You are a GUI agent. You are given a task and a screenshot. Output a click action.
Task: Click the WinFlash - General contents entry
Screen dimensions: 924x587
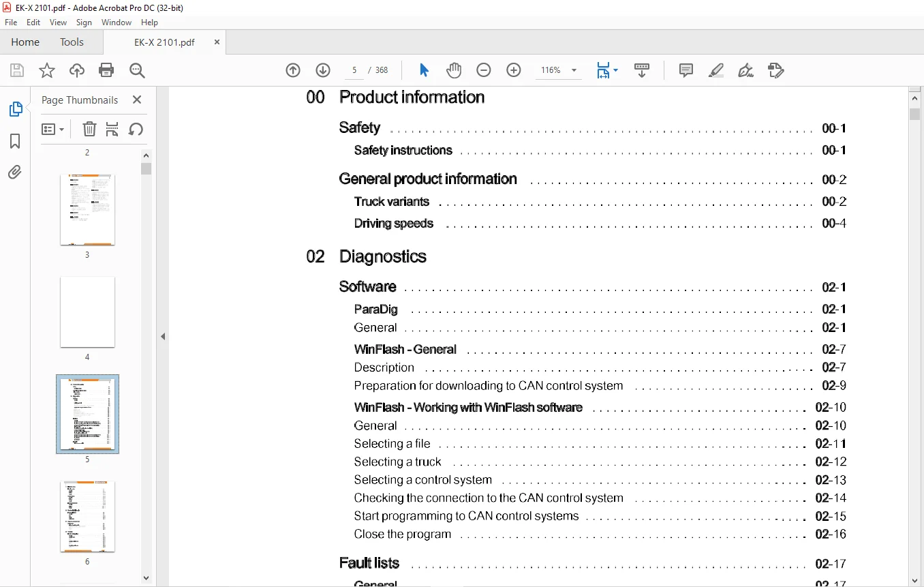pyautogui.click(x=405, y=349)
